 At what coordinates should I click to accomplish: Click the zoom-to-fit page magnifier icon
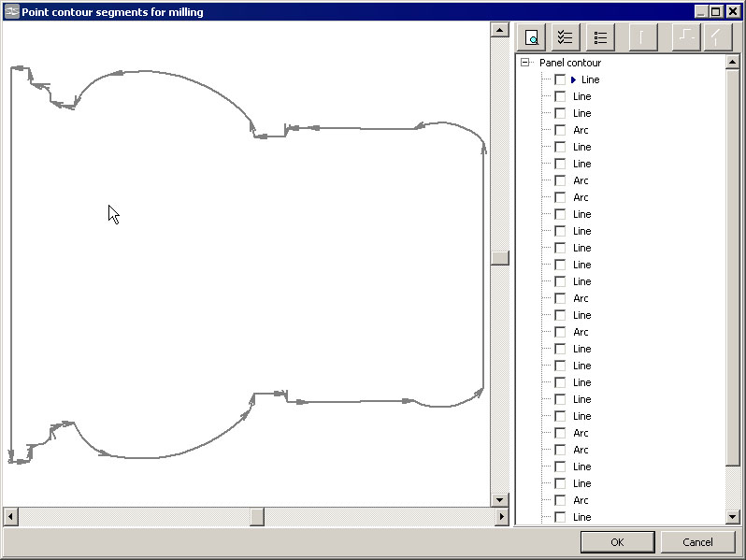pos(531,37)
